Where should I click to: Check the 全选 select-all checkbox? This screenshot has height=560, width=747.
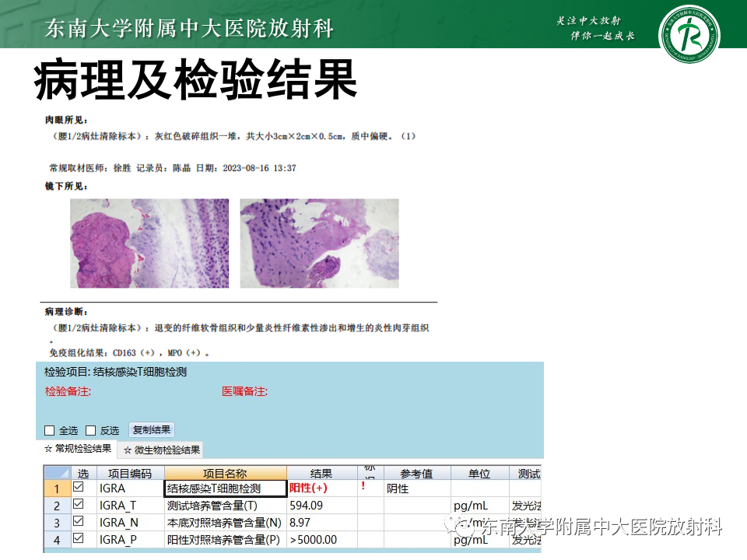click(50, 430)
